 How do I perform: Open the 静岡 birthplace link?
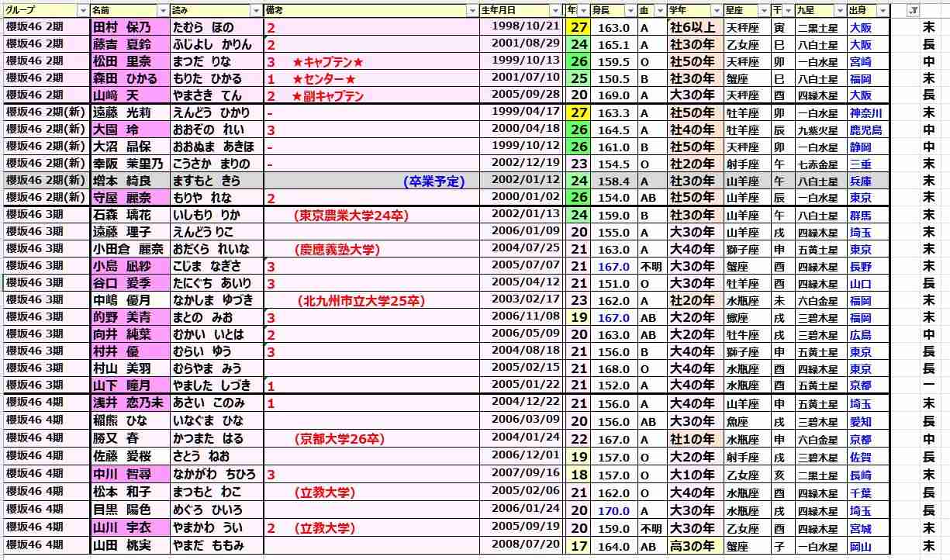point(860,147)
